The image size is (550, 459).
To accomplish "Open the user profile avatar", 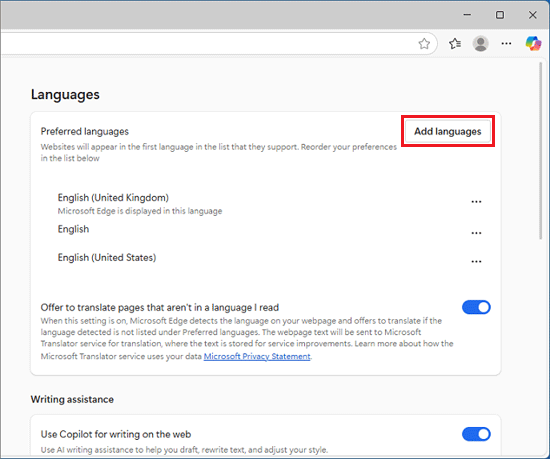I will coord(481,43).
